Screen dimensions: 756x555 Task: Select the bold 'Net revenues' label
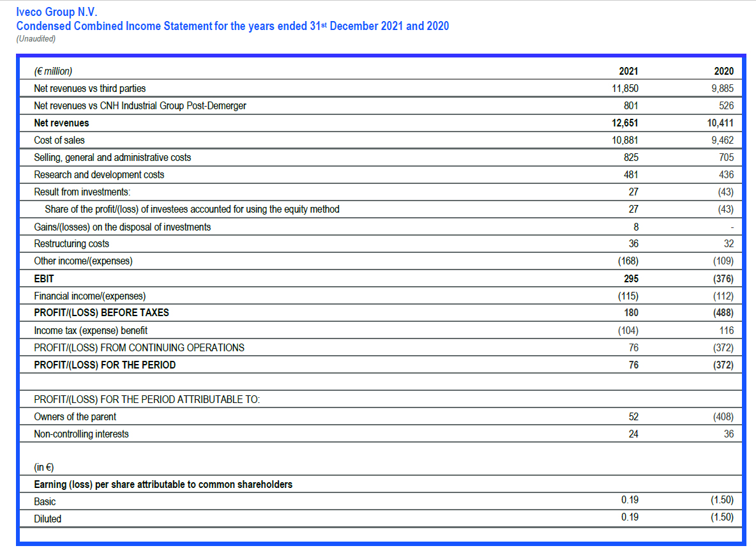tap(61, 123)
